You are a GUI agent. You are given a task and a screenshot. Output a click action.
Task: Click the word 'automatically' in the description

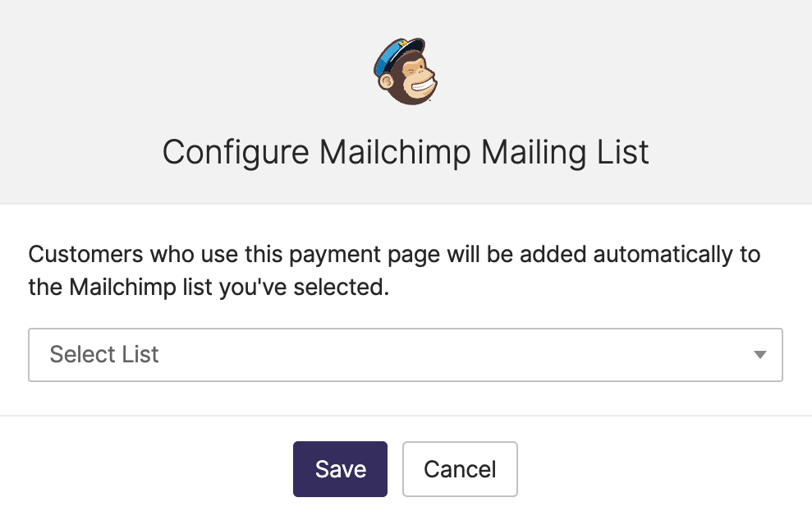pyautogui.click(x=663, y=254)
